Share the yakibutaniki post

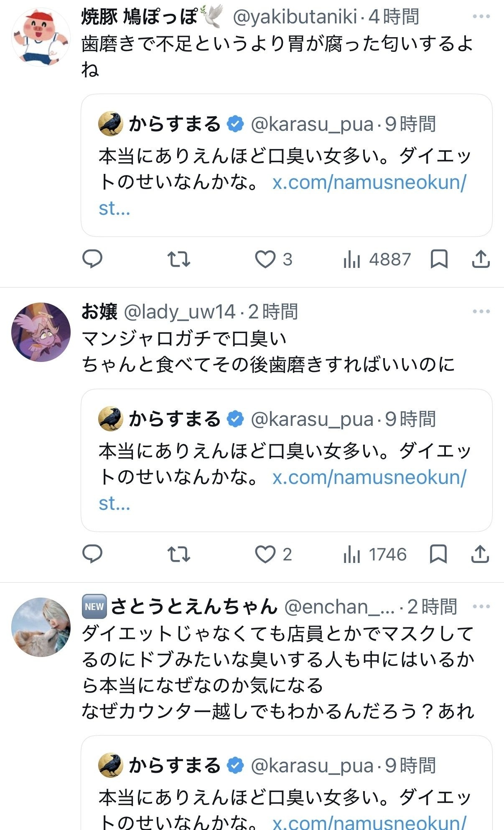[481, 259]
